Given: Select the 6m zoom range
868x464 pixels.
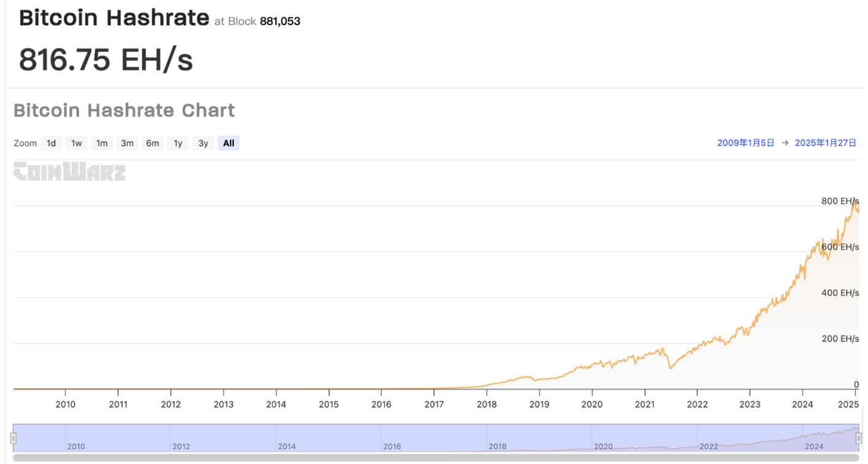Looking at the screenshot, I should 152,143.
